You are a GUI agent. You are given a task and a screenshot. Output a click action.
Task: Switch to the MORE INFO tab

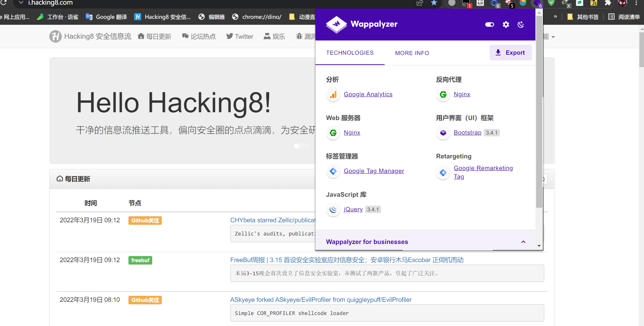pos(412,53)
